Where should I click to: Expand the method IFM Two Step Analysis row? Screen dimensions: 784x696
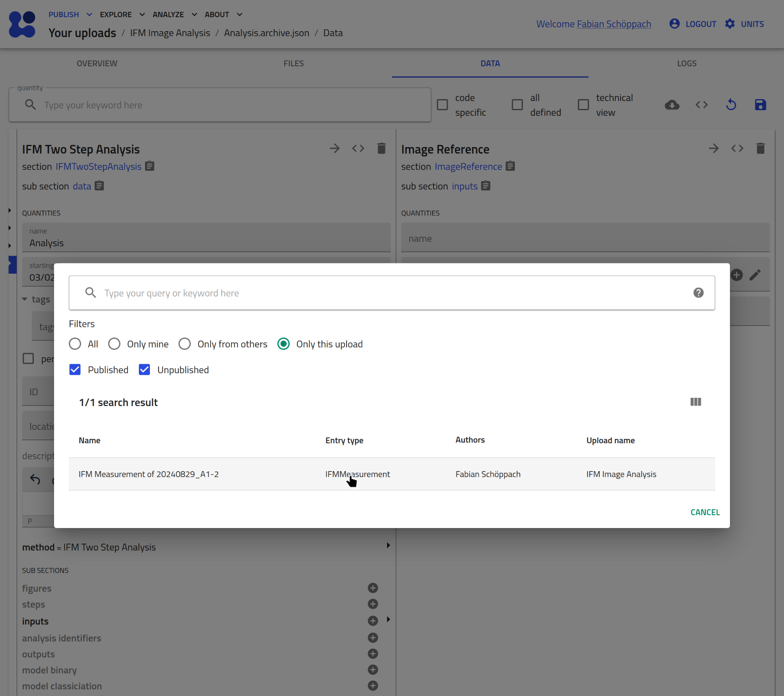coord(387,545)
